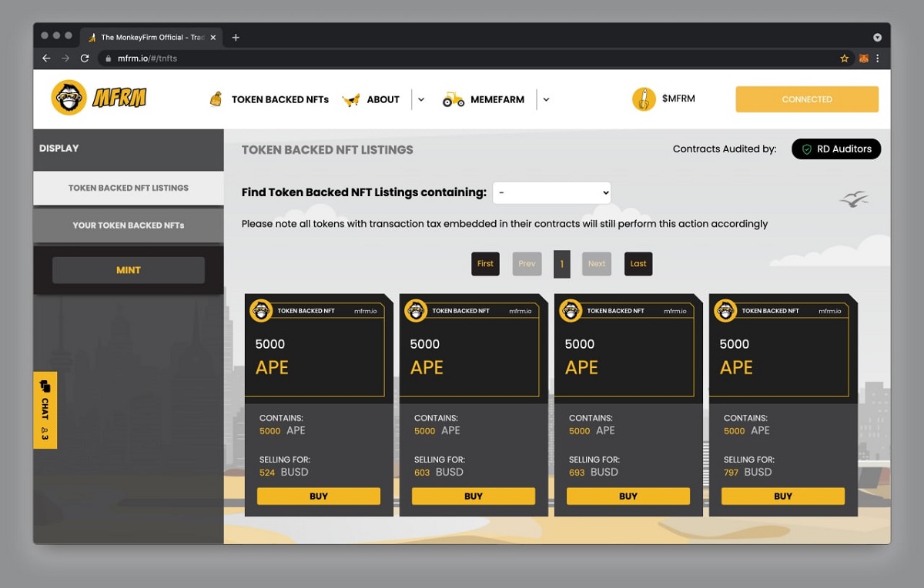Click the money bag icon beside Token Backed NFTs
The height and width of the screenshot is (588, 924).
pos(216,99)
